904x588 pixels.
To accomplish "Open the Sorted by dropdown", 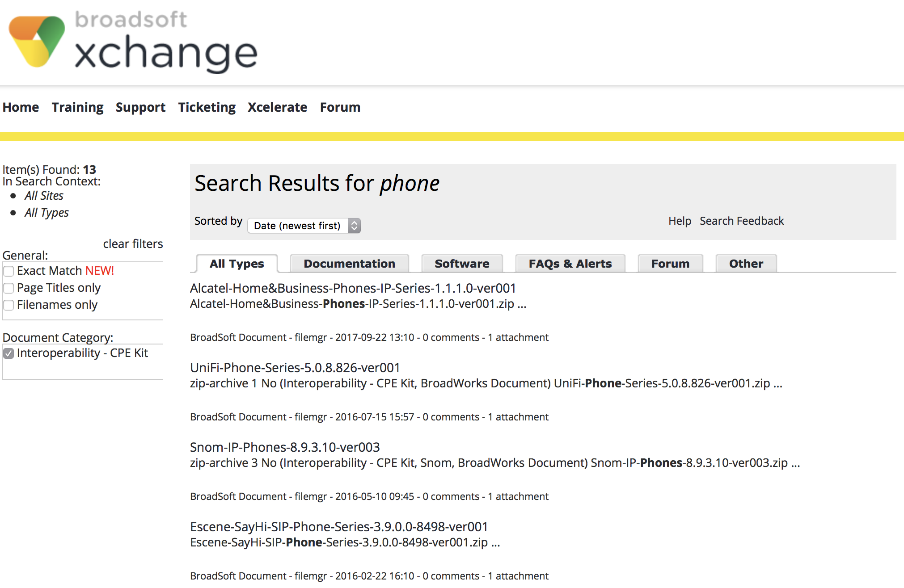I will [304, 226].
